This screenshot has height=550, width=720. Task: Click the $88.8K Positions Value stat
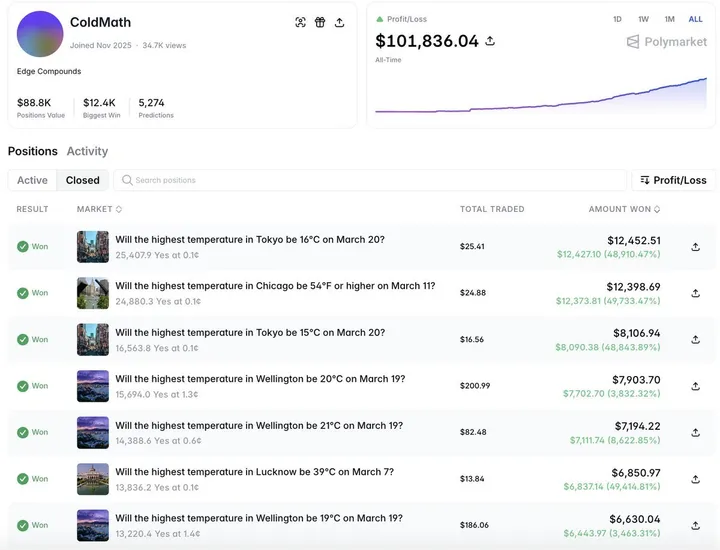40,108
